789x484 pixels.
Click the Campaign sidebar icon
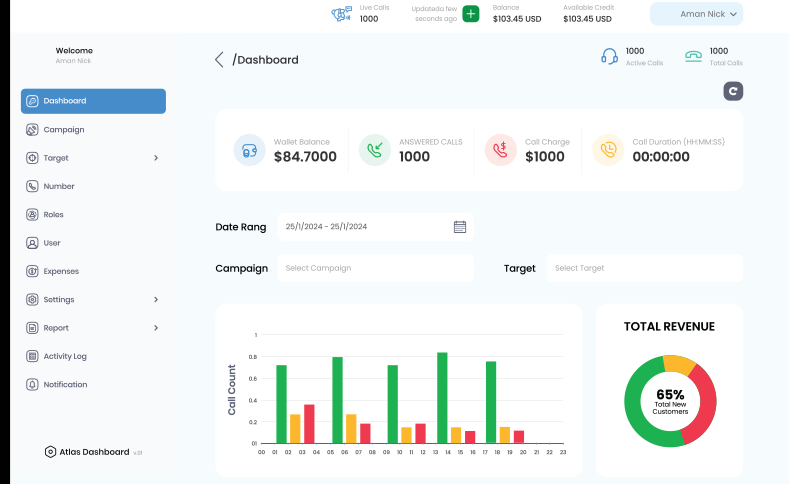(x=32, y=130)
